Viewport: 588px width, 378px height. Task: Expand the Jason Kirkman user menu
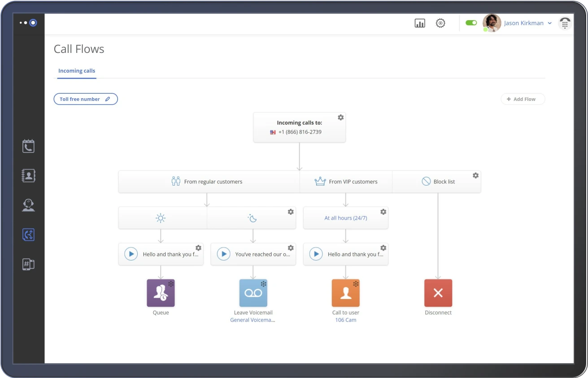click(x=528, y=23)
